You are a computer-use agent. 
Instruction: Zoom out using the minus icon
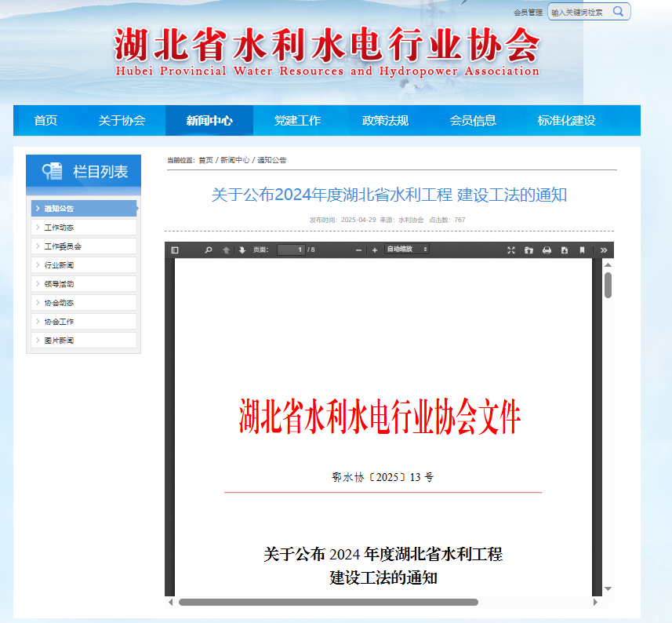pyautogui.click(x=359, y=250)
